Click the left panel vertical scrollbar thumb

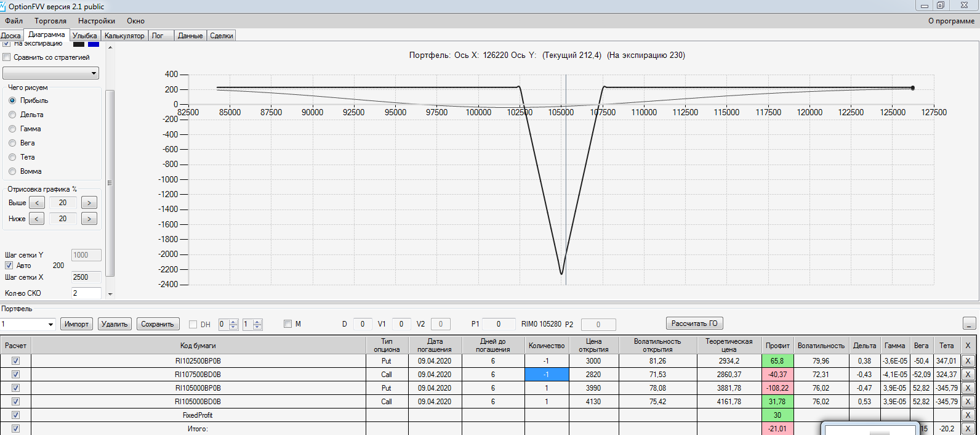pyautogui.click(x=110, y=183)
